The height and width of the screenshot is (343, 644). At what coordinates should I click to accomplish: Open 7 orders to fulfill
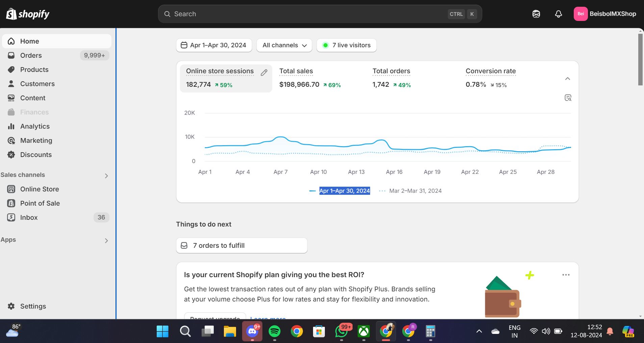pyautogui.click(x=242, y=245)
